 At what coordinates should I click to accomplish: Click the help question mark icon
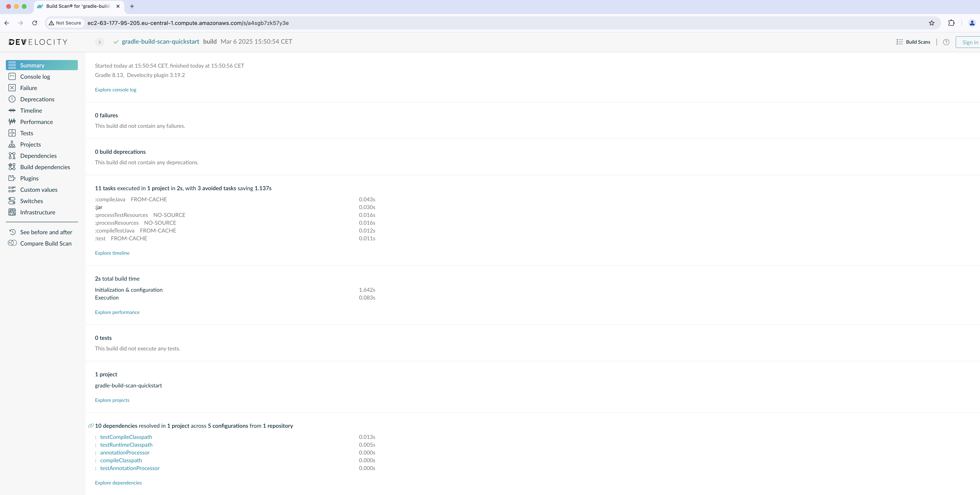click(x=946, y=42)
